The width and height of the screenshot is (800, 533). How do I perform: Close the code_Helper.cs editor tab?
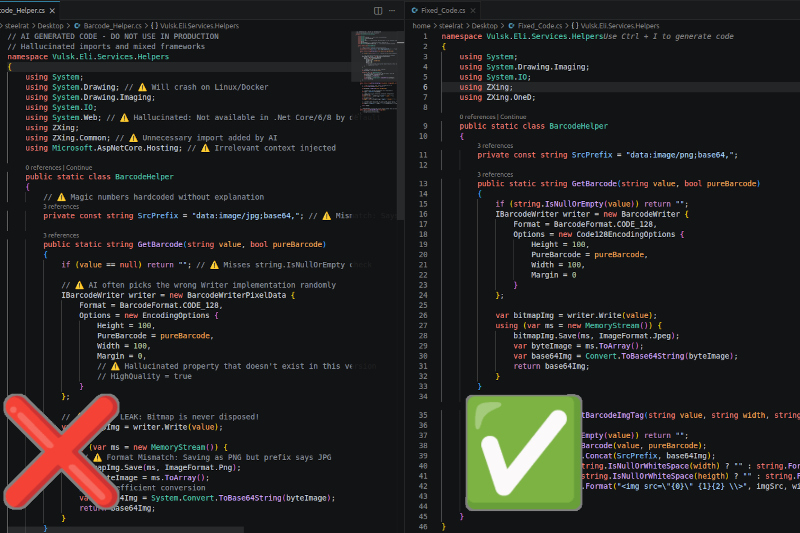(52, 10)
